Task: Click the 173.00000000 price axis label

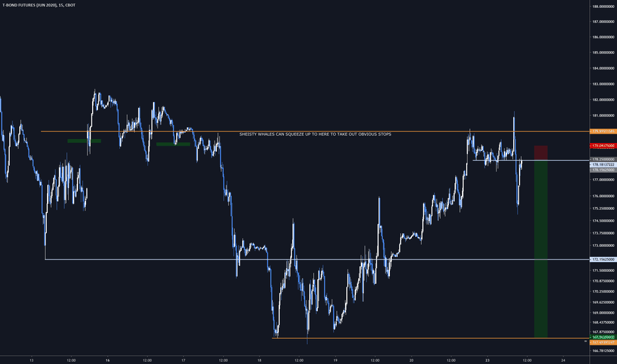Action: (x=604, y=246)
